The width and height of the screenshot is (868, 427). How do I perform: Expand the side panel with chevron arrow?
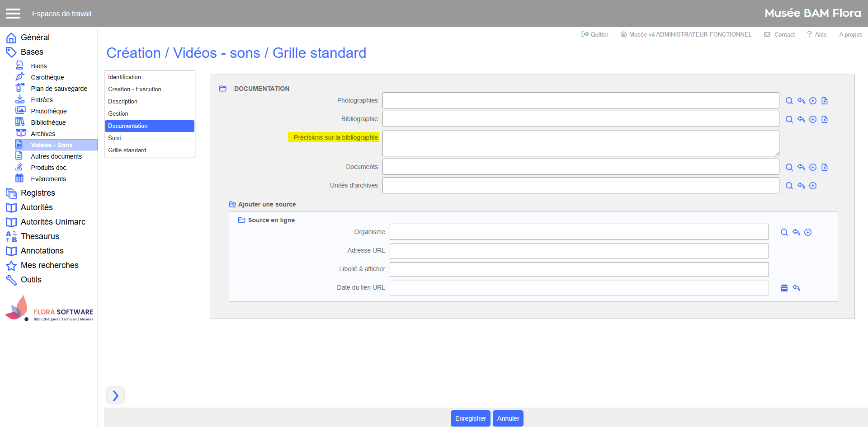tap(115, 395)
